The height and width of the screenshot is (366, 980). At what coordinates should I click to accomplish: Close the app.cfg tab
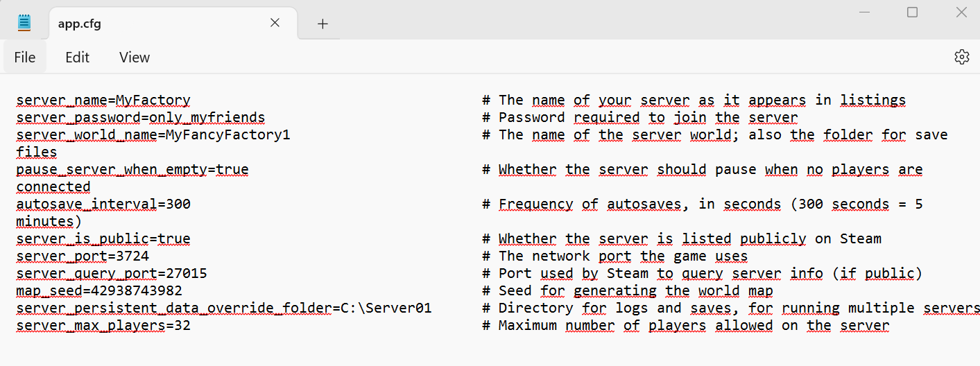click(275, 23)
